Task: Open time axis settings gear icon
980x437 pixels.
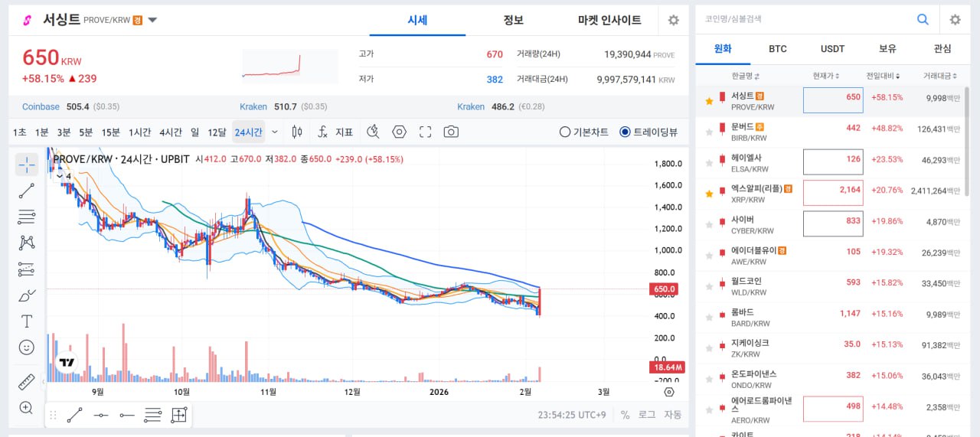Action: coord(669,392)
